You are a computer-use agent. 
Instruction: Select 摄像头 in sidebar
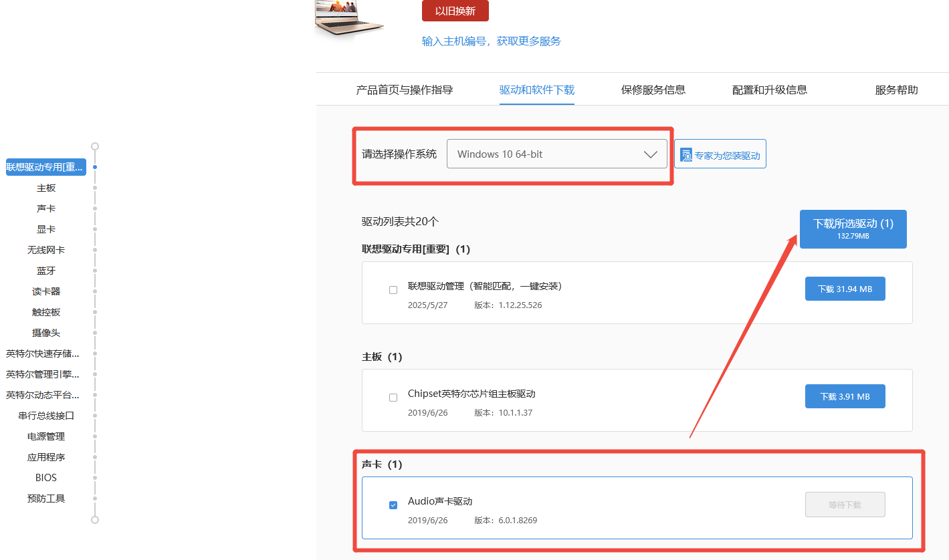click(46, 333)
